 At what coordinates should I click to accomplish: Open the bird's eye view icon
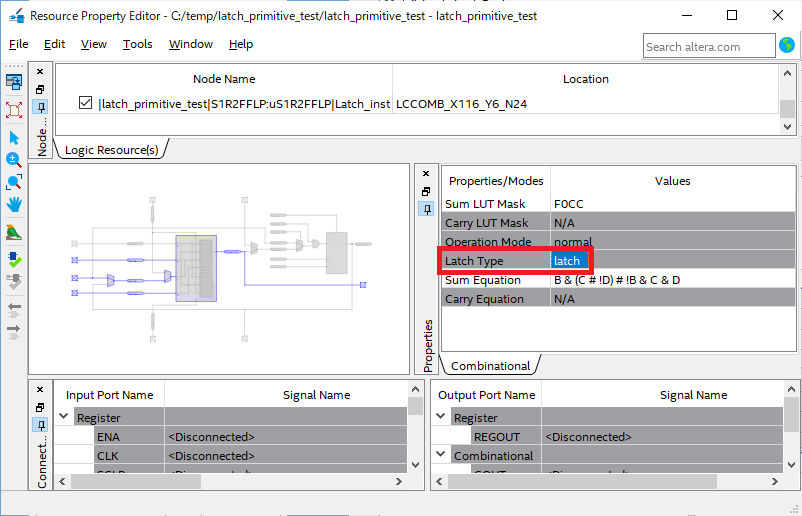14,232
